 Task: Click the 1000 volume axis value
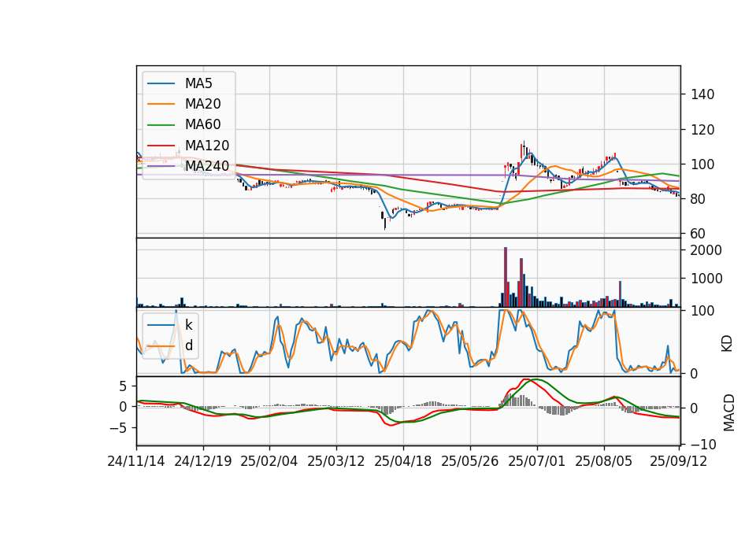(706, 279)
